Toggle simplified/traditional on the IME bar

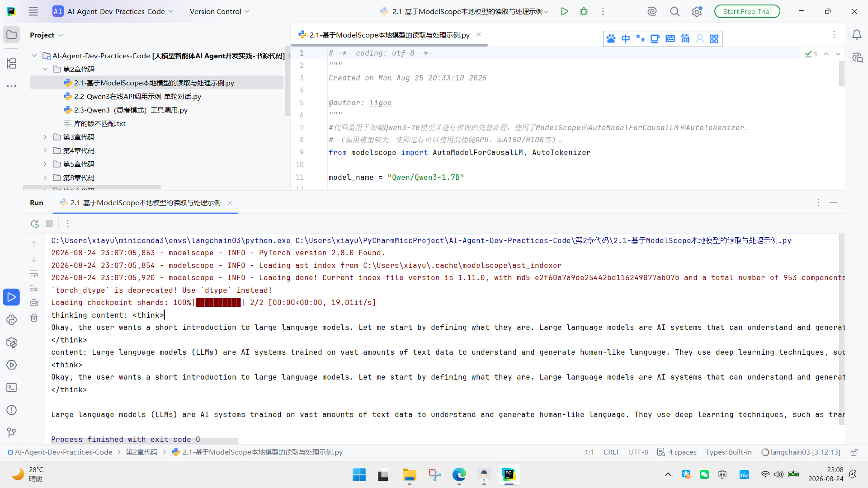[x=685, y=39]
